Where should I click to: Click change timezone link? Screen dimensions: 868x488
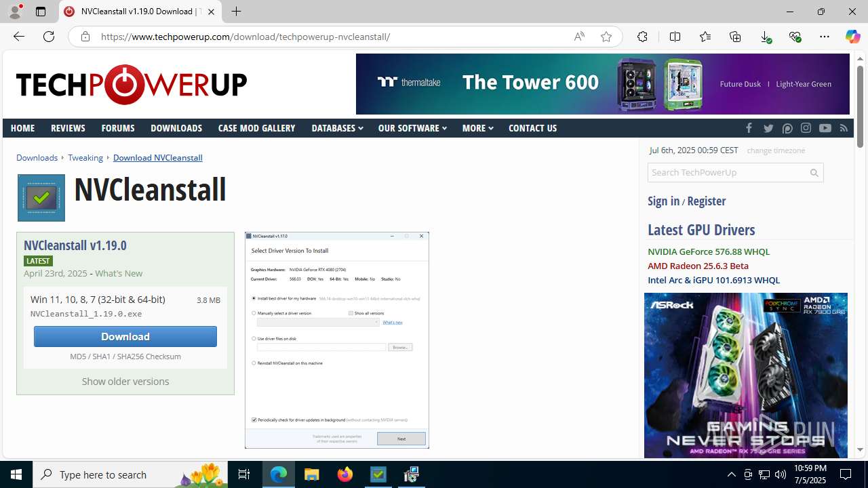point(776,150)
